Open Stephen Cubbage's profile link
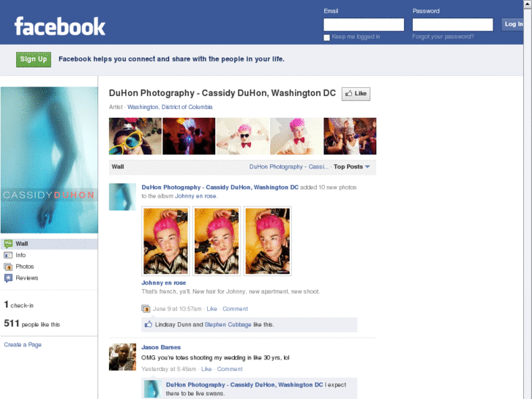This screenshot has width=532, height=399. click(x=228, y=324)
